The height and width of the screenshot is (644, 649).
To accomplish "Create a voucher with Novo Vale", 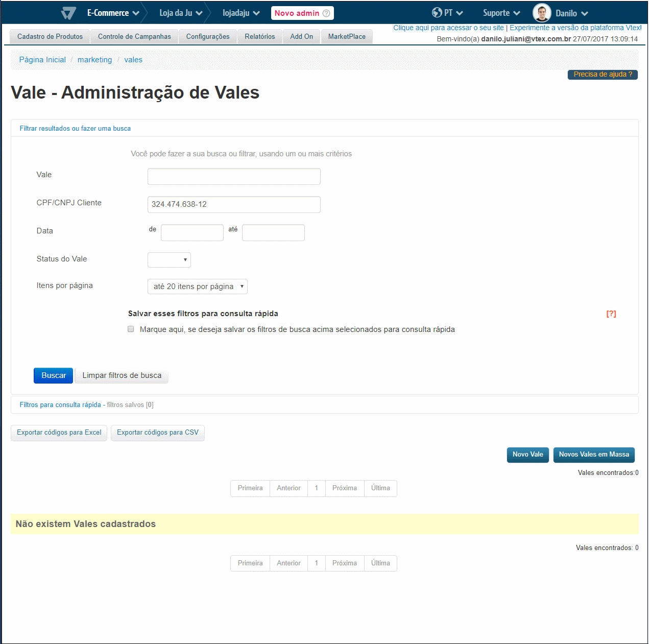I will 527,455.
